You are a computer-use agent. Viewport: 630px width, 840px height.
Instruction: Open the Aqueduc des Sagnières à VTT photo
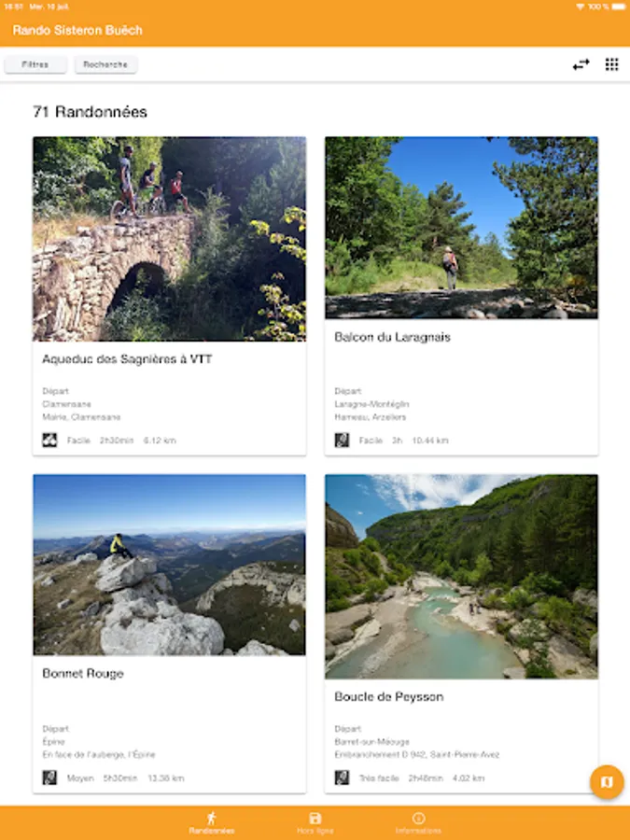(x=169, y=239)
